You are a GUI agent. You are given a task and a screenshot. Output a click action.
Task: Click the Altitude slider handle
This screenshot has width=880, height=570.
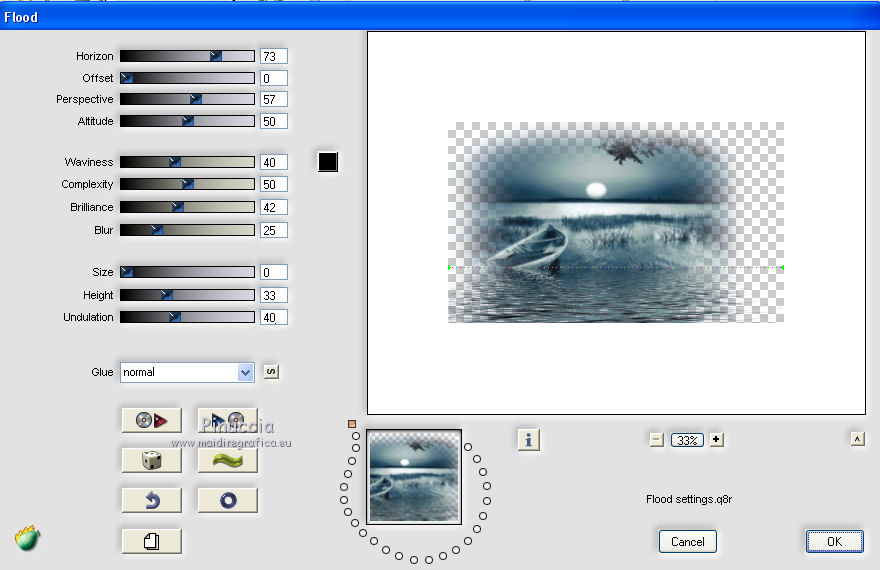pos(187,121)
